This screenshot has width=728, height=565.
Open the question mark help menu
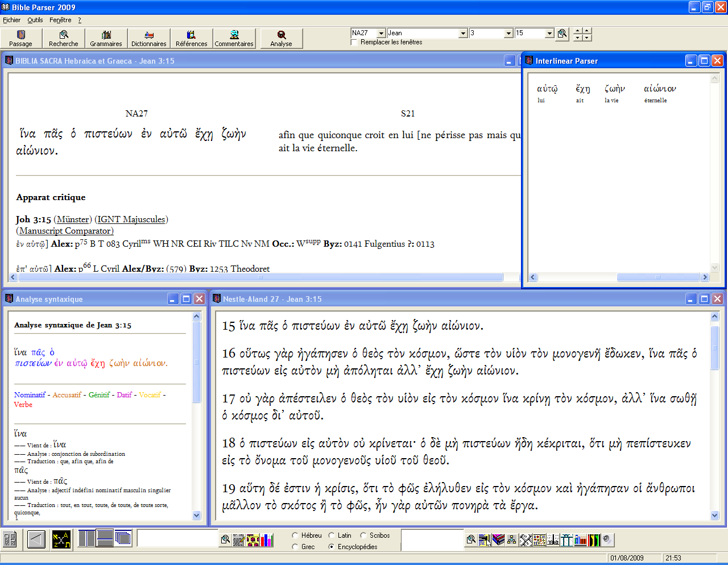click(80, 20)
